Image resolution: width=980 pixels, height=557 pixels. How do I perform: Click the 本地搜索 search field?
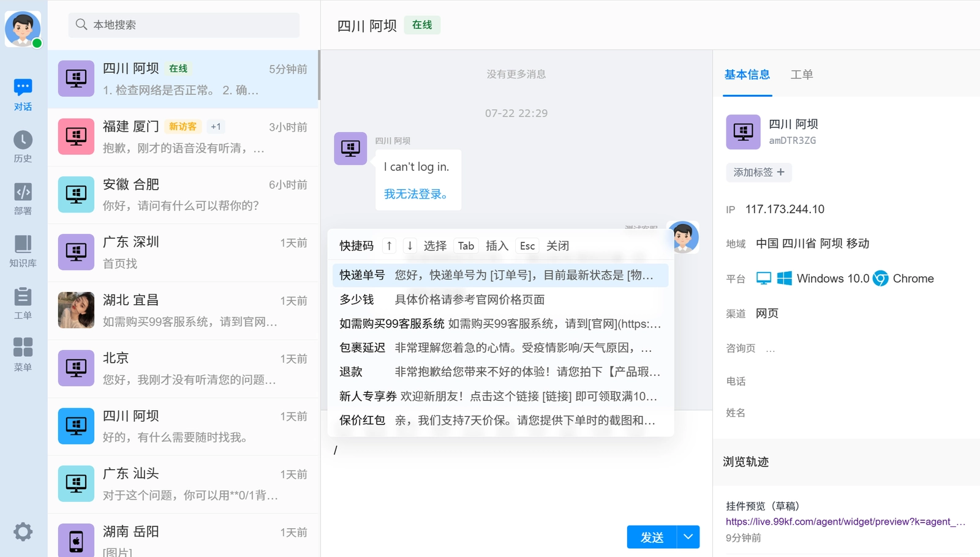(x=184, y=24)
